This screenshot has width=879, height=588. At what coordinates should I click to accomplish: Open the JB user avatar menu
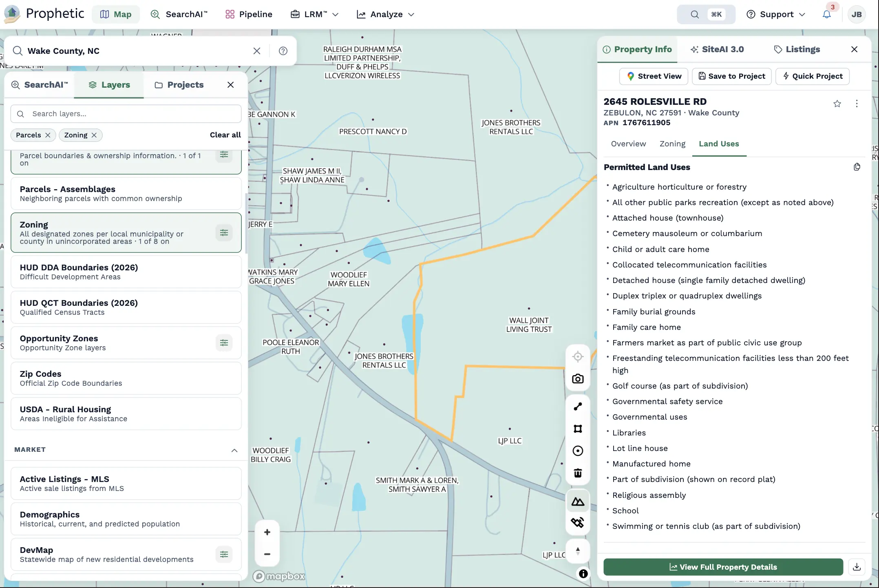857,14
